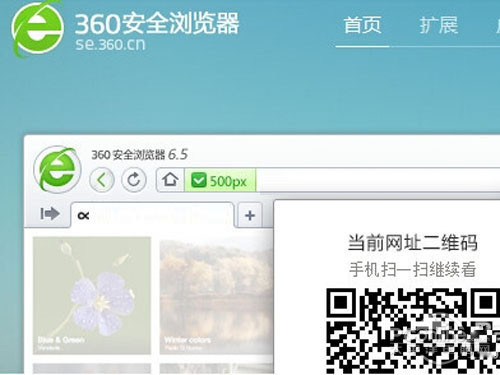
Task: Click the 当前网址二维码 heading
Action: click(413, 243)
